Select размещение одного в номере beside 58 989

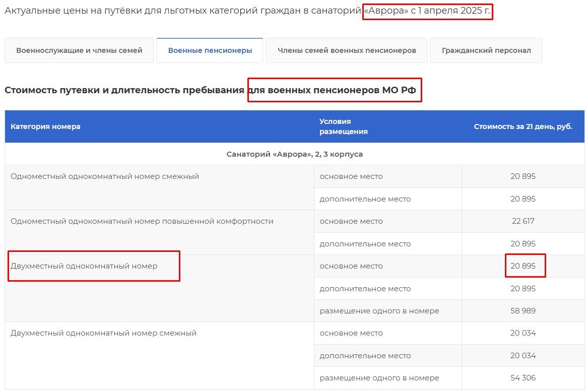pos(379,311)
